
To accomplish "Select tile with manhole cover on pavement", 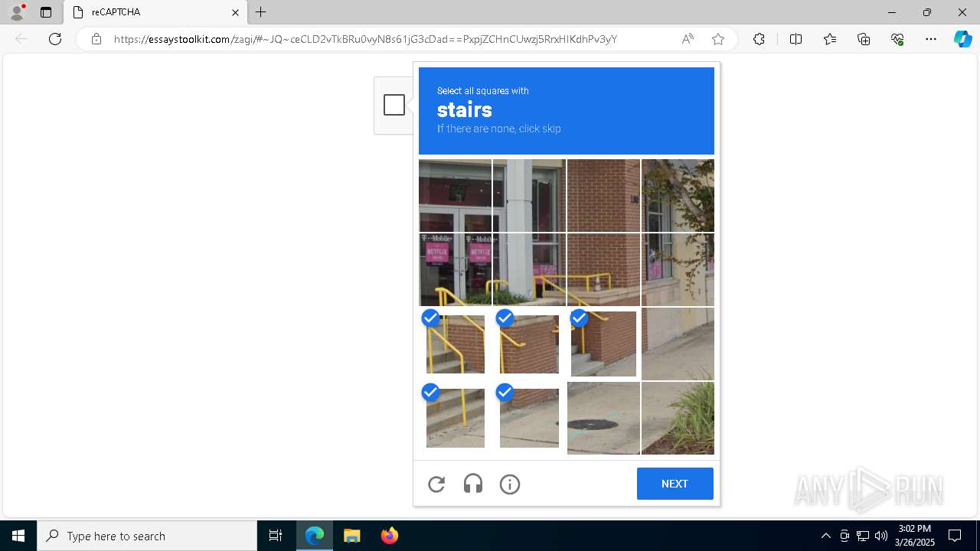I will [603, 418].
